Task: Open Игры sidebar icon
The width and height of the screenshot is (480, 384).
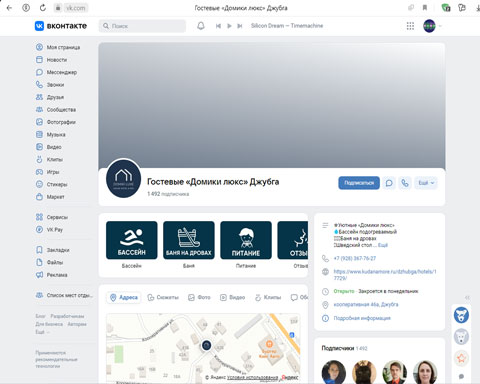Action: [39, 172]
